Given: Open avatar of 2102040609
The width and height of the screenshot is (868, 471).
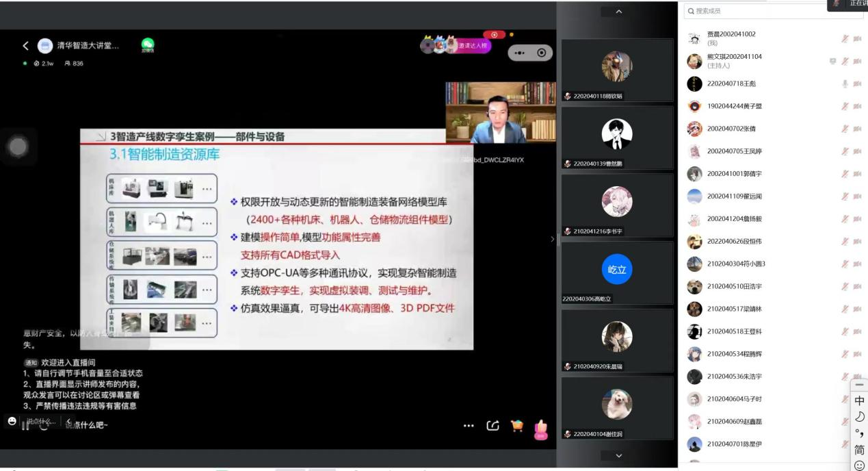Looking at the screenshot, I should click(x=694, y=422).
